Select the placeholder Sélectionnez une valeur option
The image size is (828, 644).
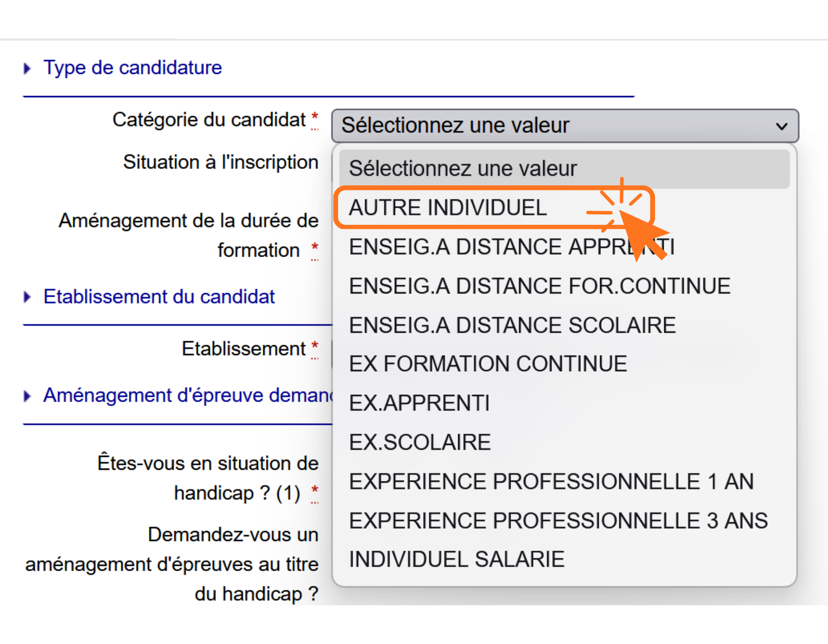tap(462, 169)
